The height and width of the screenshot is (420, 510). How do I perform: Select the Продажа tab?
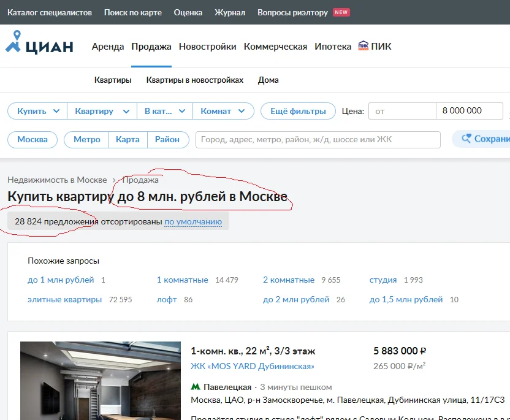(x=151, y=47)
